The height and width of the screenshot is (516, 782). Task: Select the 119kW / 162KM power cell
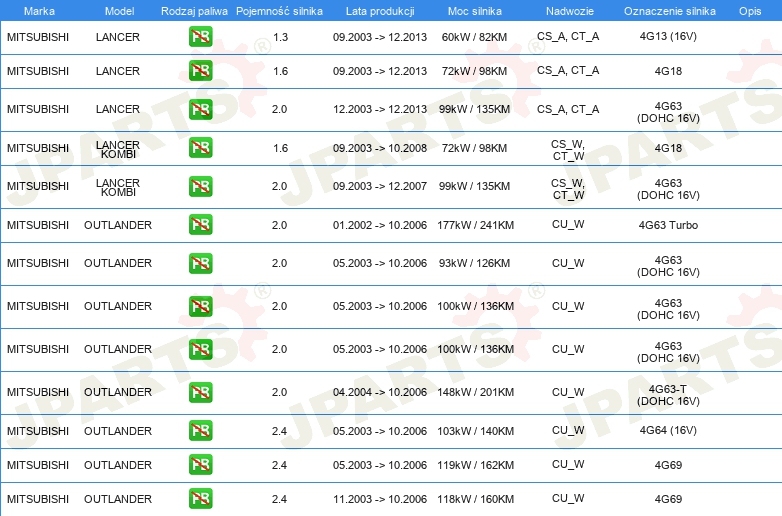[x=475, y=465]
